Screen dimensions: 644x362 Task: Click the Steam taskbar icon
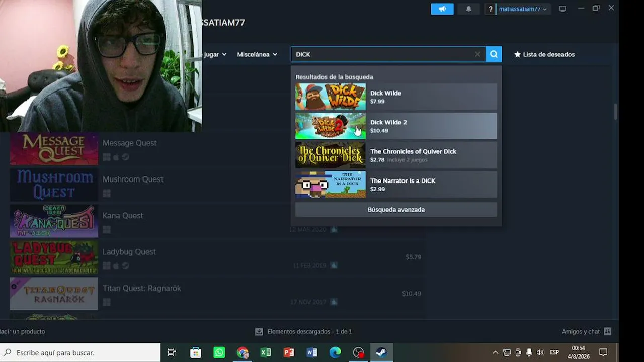[381, 352]
